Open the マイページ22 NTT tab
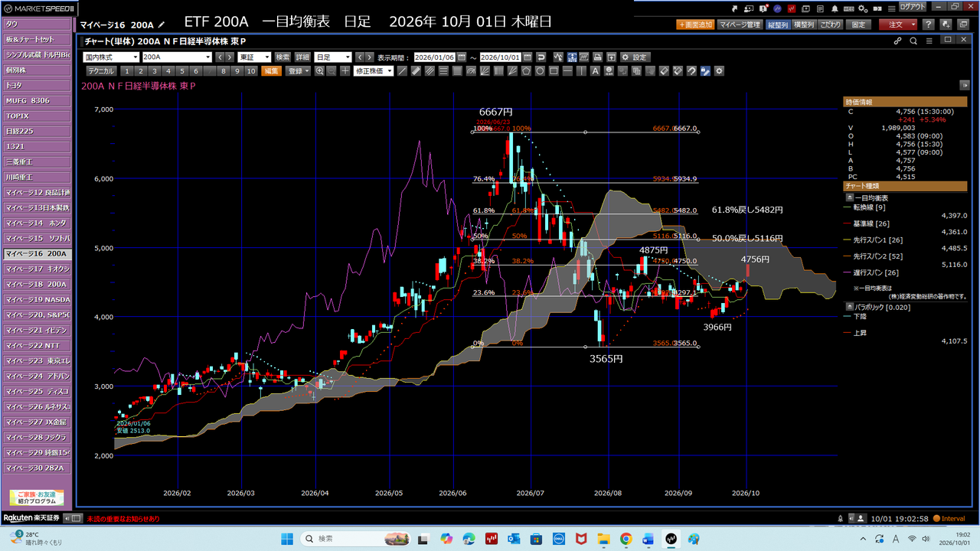This screenshot has height=551, width=980. pos(36,345)
